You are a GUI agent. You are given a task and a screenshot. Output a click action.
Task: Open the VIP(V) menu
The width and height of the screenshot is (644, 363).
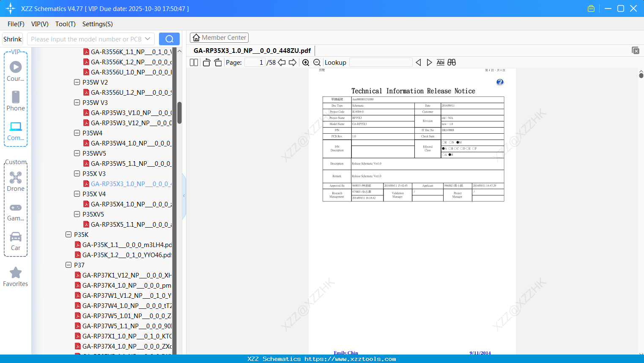[x=40, y=24]
